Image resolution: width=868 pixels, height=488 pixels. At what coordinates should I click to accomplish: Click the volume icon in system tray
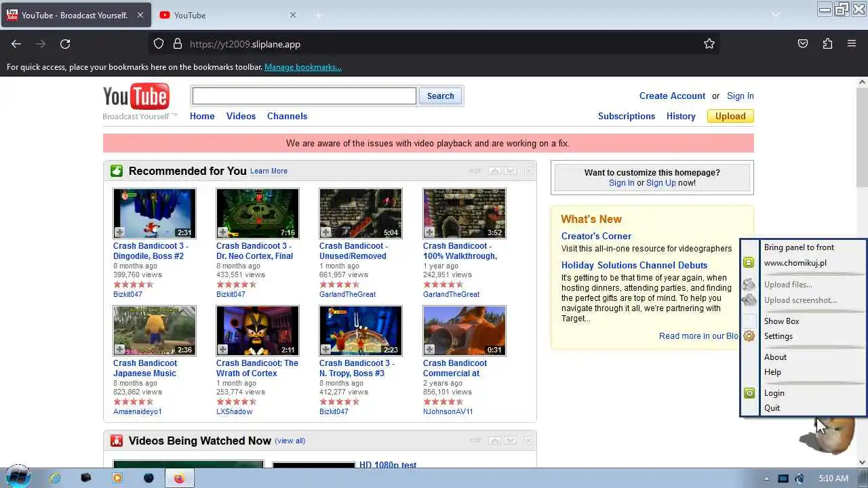coord(800,479)
